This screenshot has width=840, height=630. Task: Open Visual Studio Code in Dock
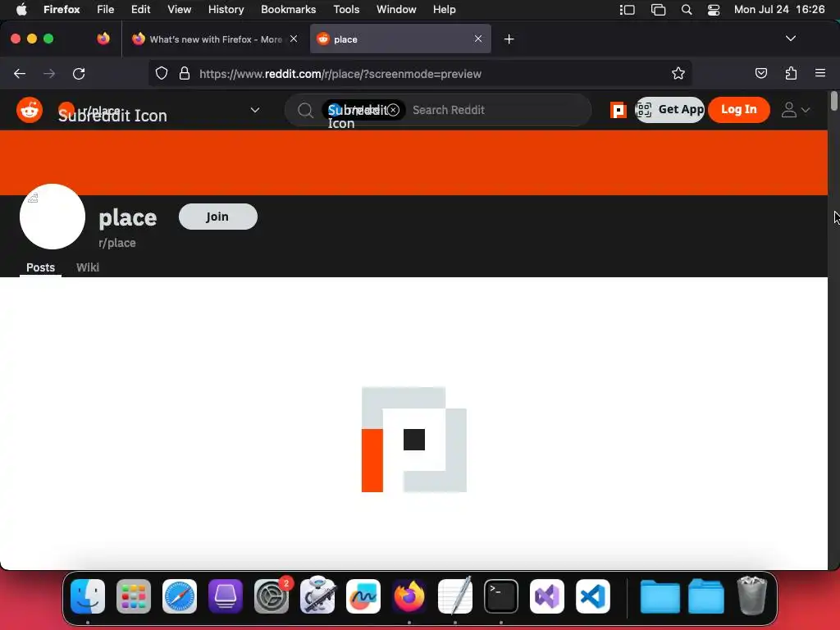click(593, 596)
